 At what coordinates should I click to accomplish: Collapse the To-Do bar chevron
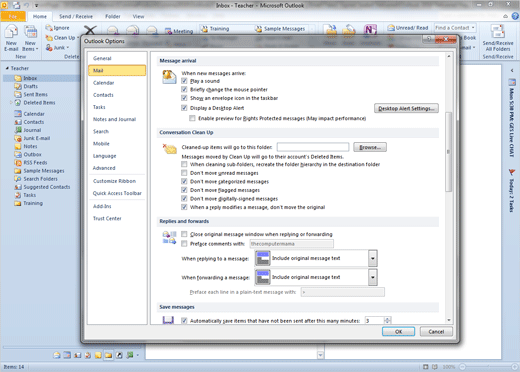point(512,70)
